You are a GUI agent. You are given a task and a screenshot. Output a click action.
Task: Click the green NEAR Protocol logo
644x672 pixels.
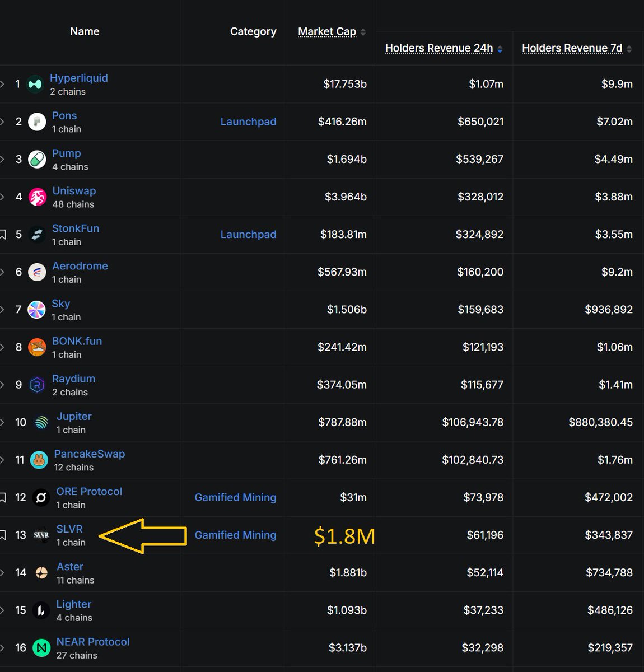[41, 647]
